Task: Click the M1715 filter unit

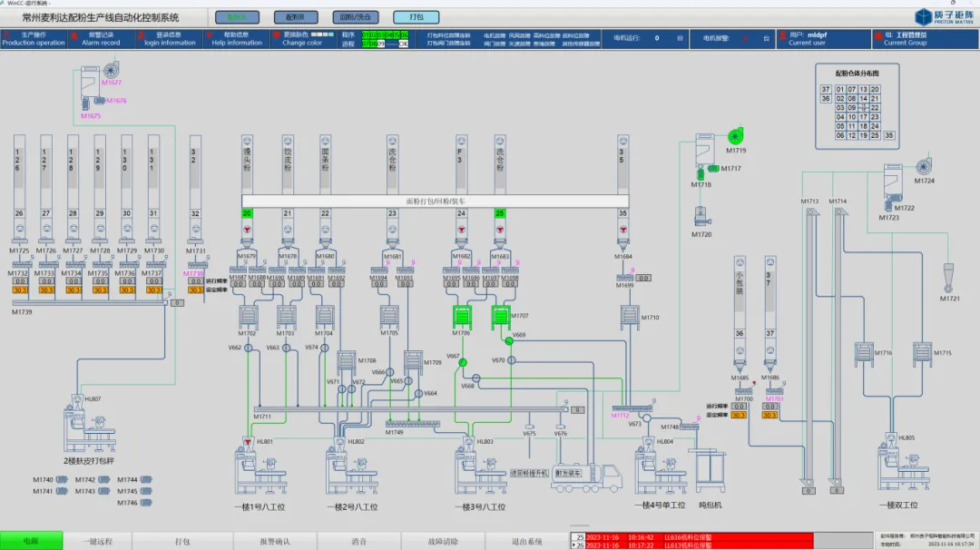Action: [x=923, y=353]
